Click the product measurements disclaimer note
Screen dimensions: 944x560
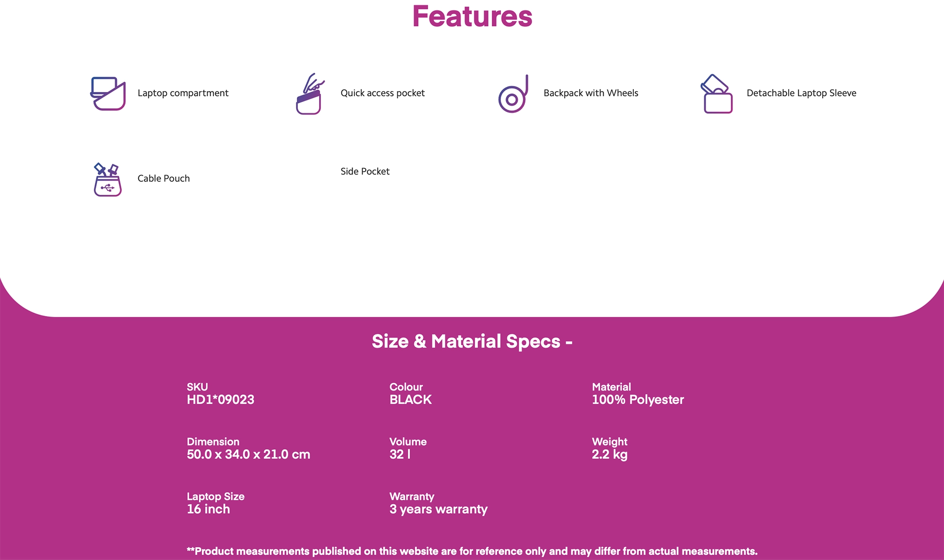(x=472, y=551)
